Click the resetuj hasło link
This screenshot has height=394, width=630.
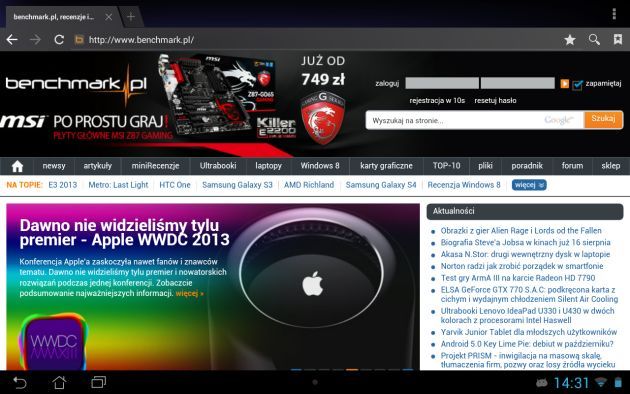pyautogui.click(x=495, y=100)
